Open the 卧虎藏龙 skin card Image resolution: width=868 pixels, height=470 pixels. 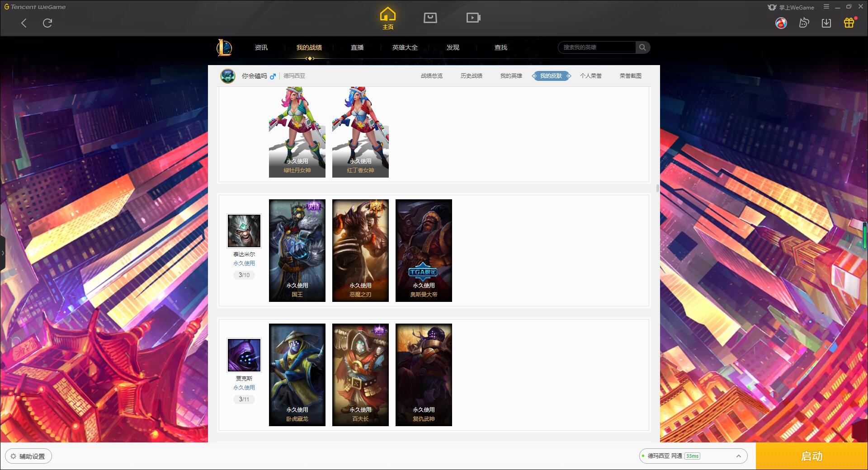coord(297,375)
